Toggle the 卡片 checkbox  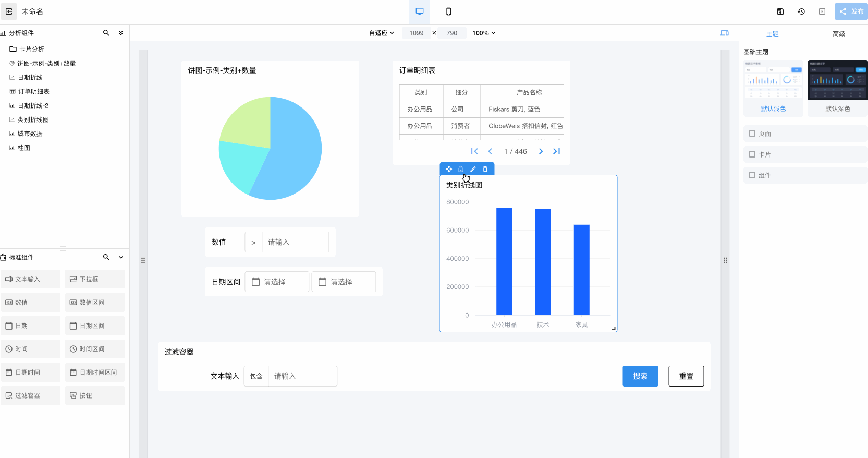coord(752,154)
